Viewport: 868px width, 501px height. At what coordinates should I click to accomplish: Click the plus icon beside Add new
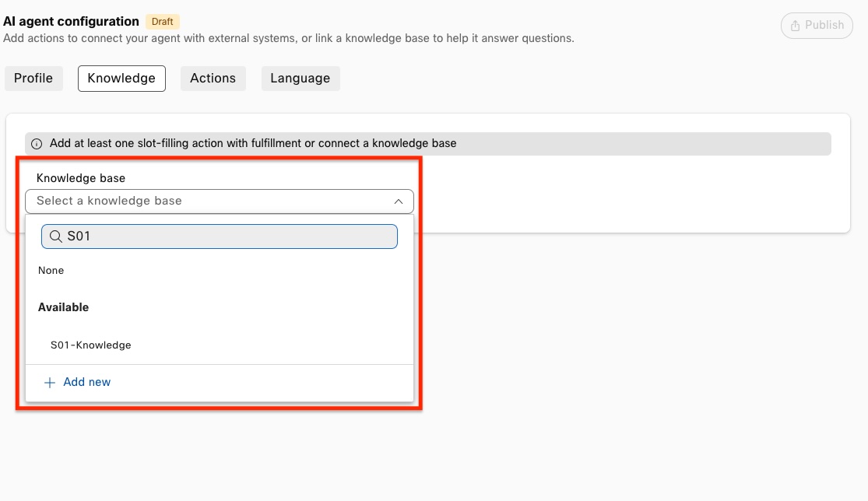tap(50, 383)
